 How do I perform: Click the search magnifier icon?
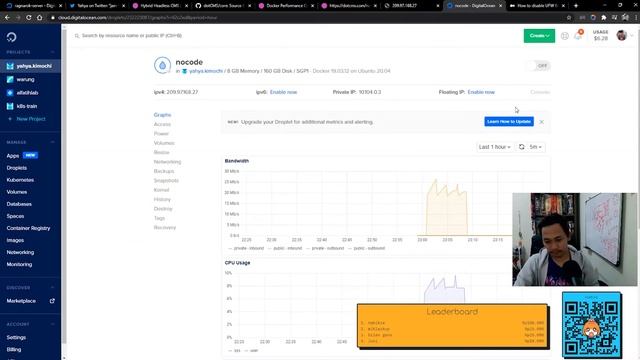[77, 36]
